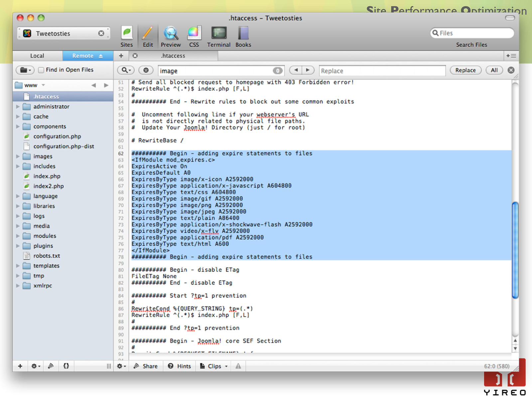Close the Tweetosties site
The height and width of the screenshot is (399, 532).
click(101, 33)
